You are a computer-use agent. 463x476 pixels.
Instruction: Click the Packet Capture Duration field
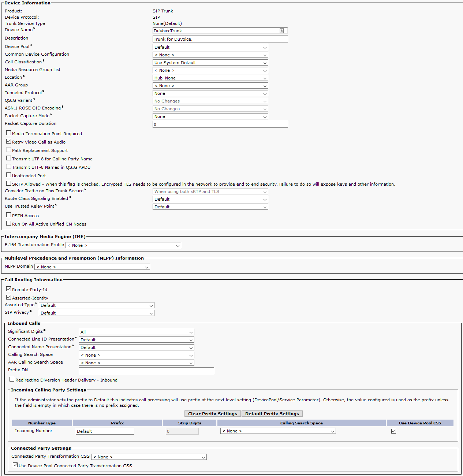click(220, 124)
